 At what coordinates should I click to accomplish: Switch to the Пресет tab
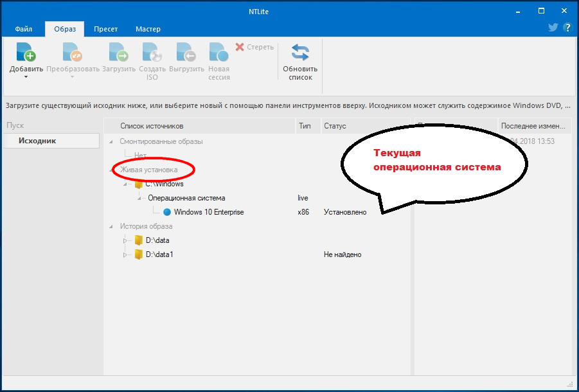tap(105, 29)
